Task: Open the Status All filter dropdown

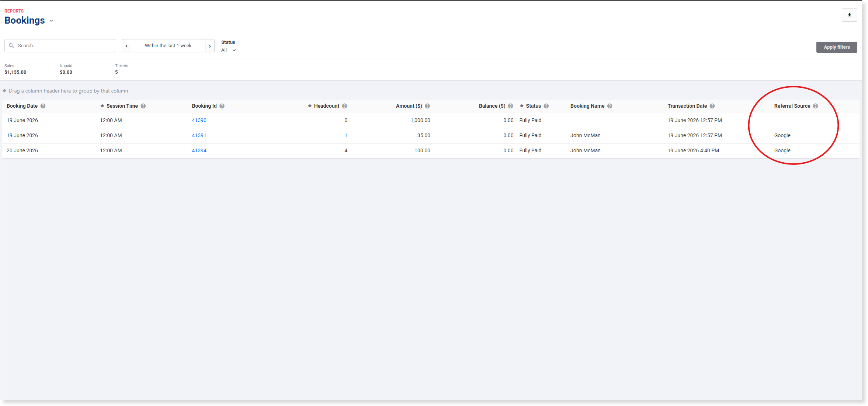Action: (228, 50)
